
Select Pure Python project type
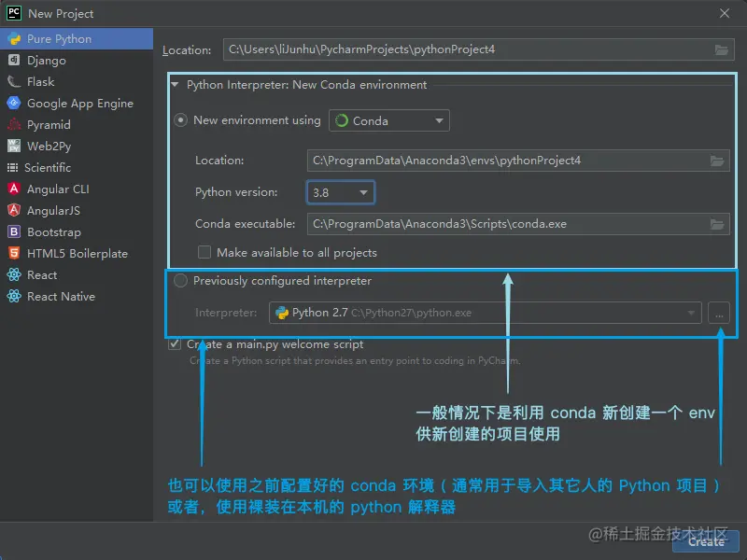(77, 39)
